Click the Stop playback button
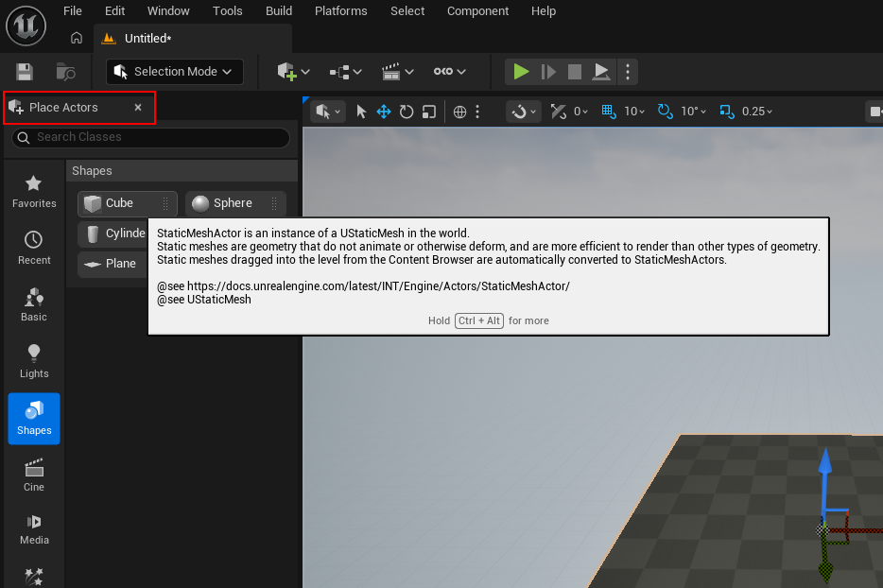 click(575, 72)
